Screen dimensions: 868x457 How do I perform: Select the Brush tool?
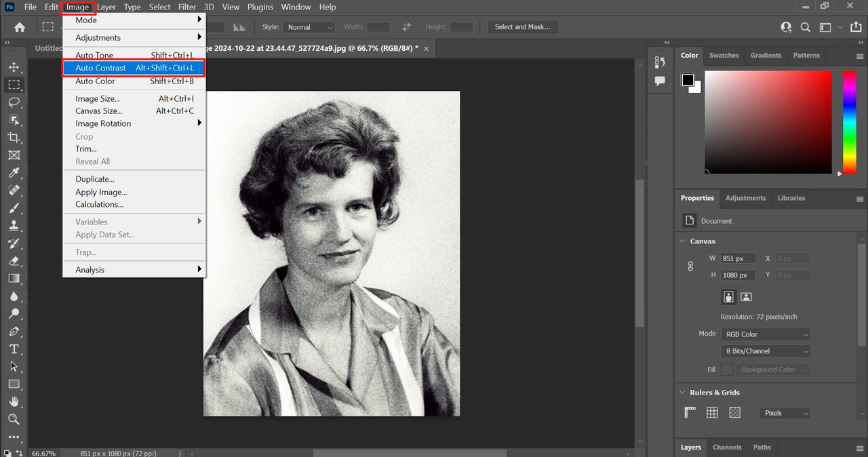click(x=14, y=208)
